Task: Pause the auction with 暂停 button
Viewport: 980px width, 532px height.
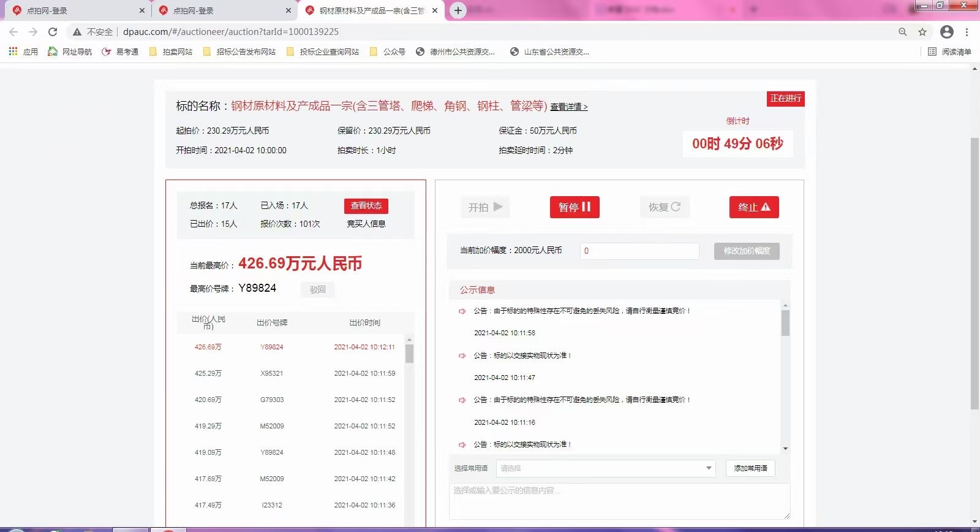Action: [x=575, y=207]
